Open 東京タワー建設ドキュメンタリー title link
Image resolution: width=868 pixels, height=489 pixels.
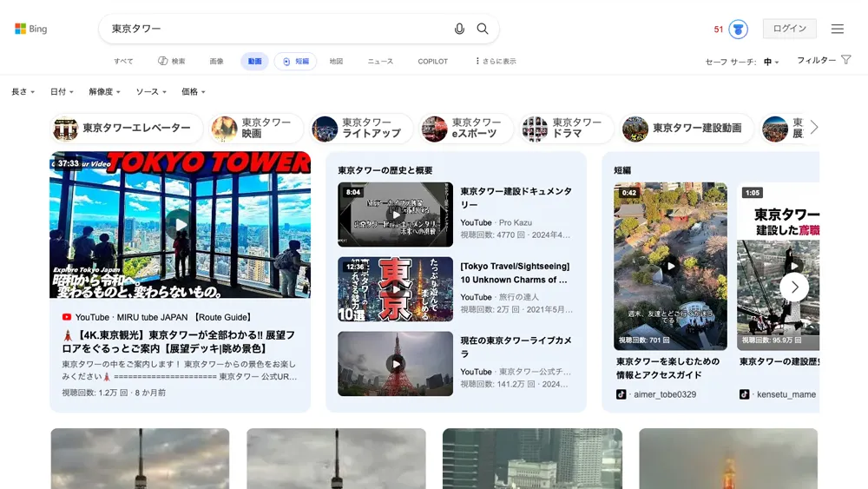coord(516,198)
